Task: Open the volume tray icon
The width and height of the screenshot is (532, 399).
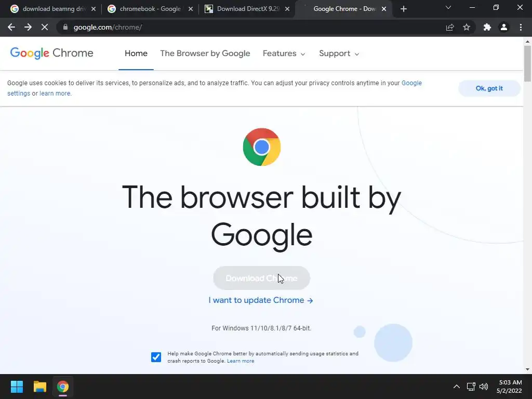Action: point(484,387)
